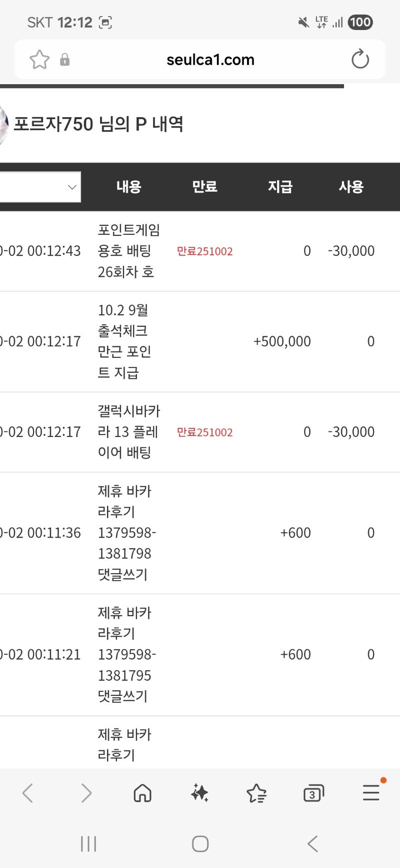This screenshot has width=400, height=868.
Task: Tap the bookmark star in address bar
Action: point(39,60)
